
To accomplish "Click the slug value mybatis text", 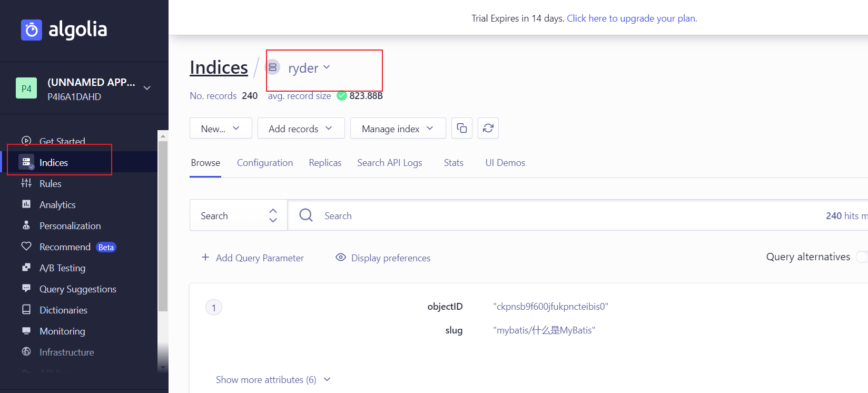I will click(544, 330).
